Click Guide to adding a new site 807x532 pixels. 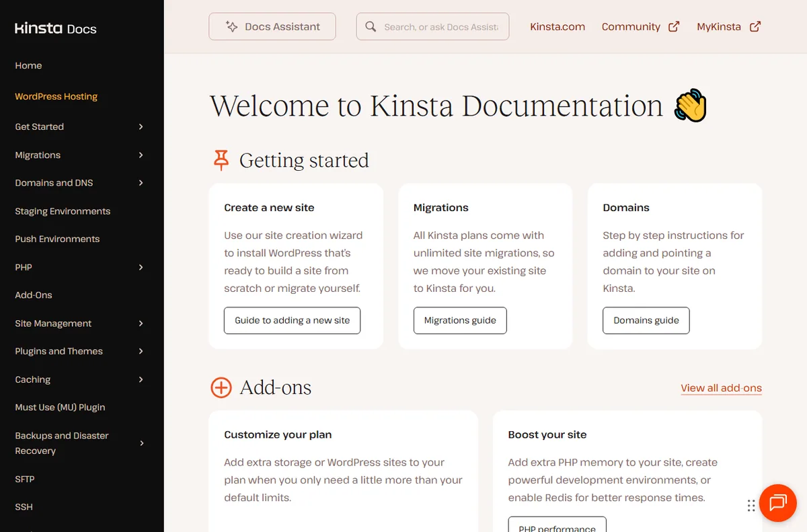click(x=293, y=320)
